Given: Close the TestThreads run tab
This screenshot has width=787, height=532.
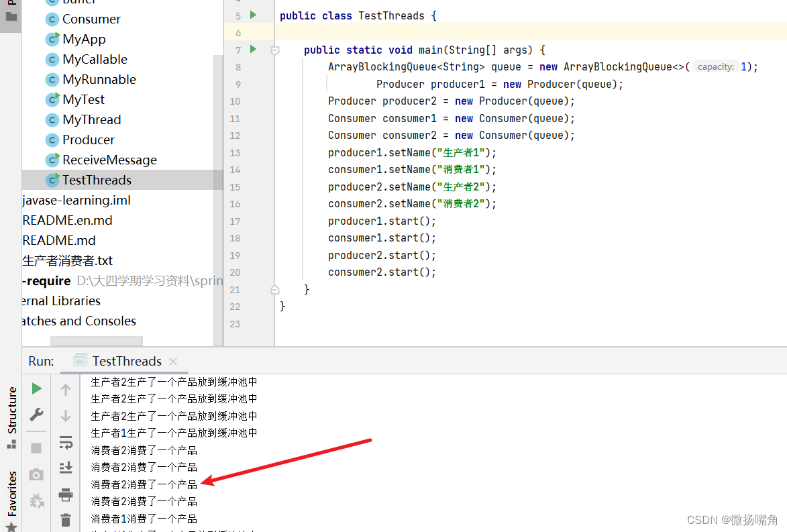Looking at the screenshot, I should coord(173,362).
